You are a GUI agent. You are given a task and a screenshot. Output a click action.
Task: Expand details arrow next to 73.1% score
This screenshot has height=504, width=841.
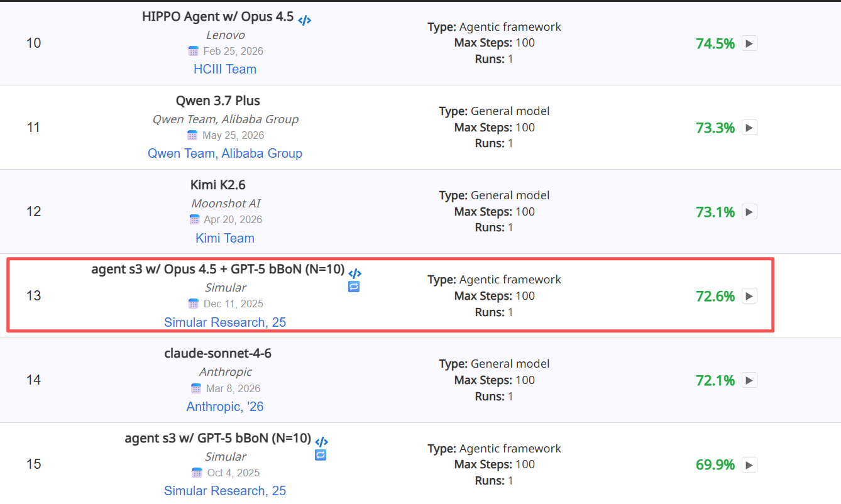click(749, 212)
